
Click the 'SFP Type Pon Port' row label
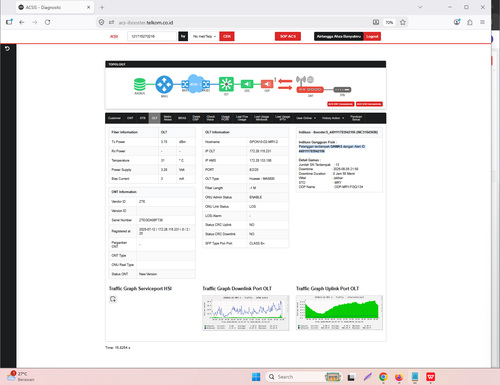[219, 243]
